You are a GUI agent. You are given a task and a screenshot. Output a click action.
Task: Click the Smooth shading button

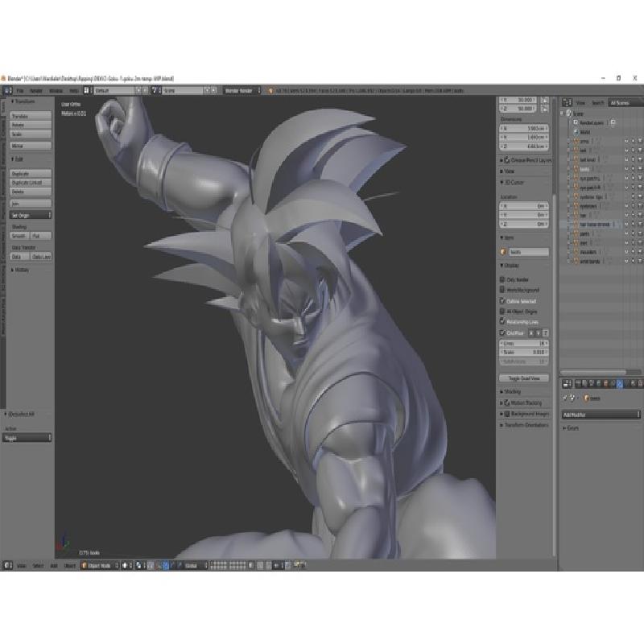tap(19, 236)
